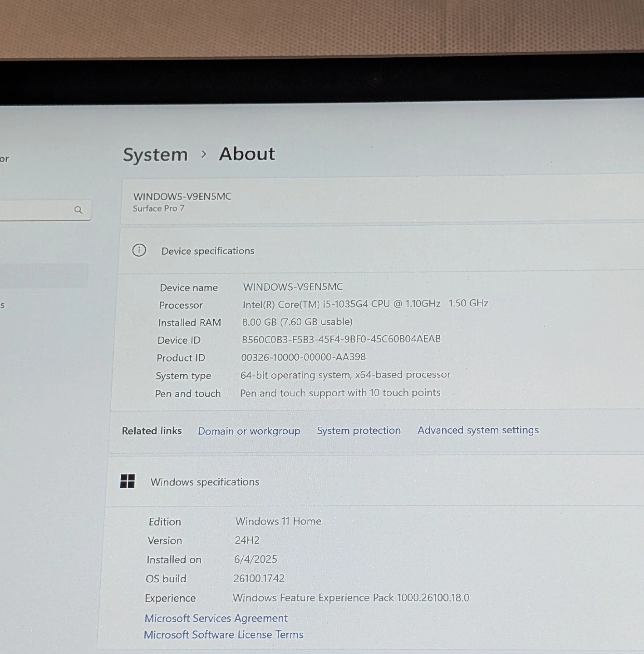Click the Version label
Screen dimensions: 644x654
click(165, 541)
